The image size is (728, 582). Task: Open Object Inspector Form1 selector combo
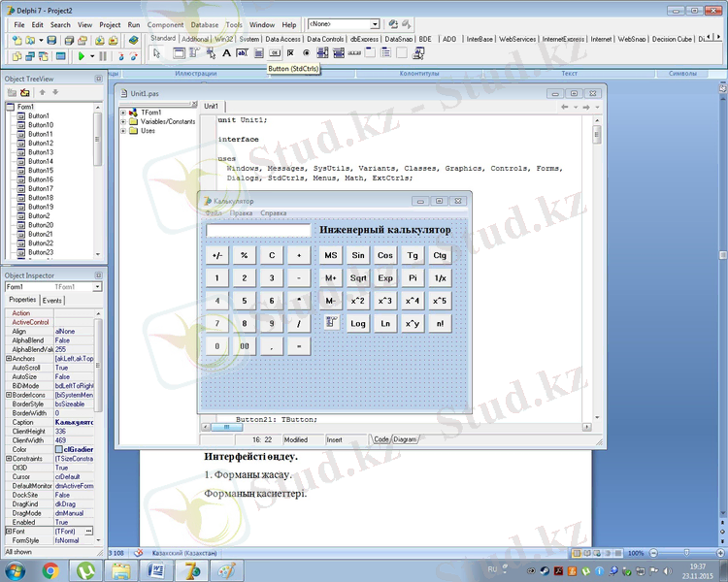[x=53, y=287]
